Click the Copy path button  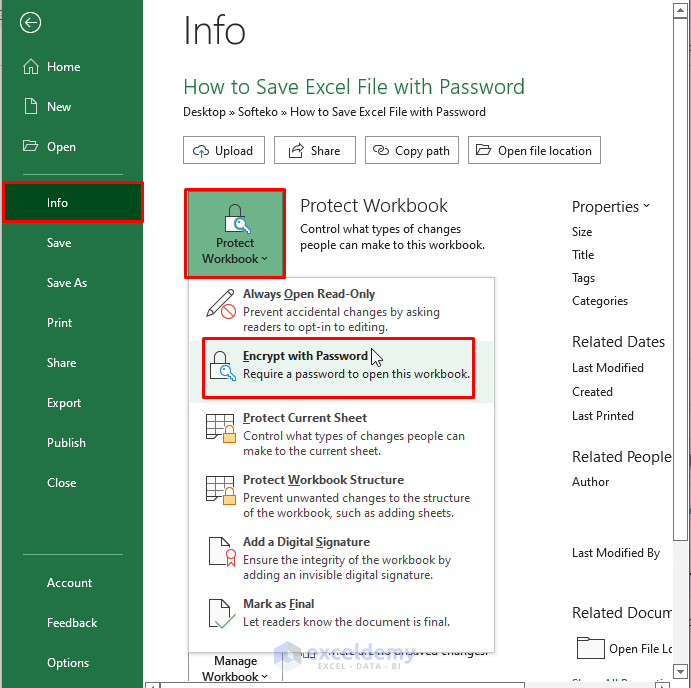(412, 150)
